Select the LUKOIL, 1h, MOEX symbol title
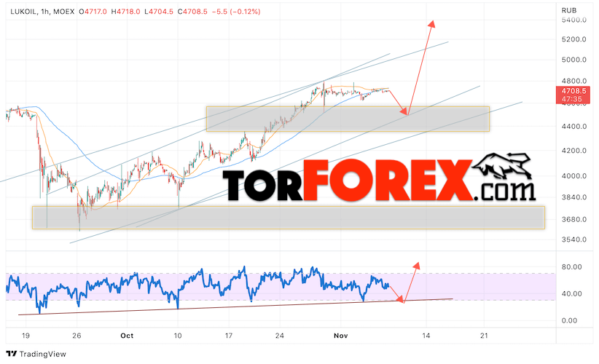599x364 pixels. [42, 12]
